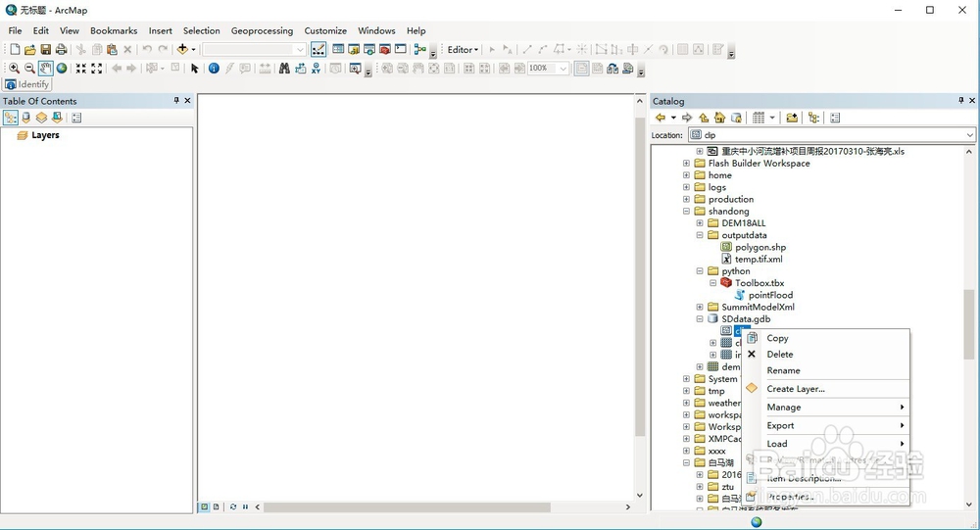Select the Zoom In tool
Viewport: 980px width, 530px height.
[x=14, y=69]
